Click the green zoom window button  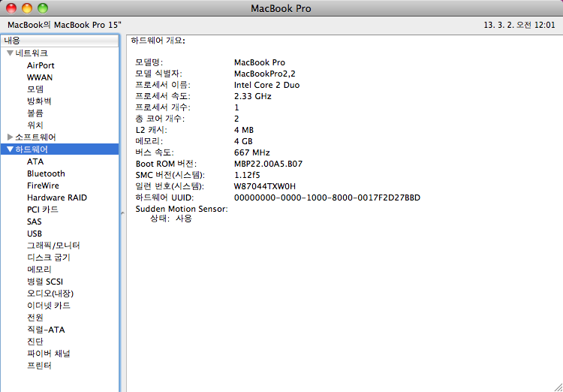point(42,8)
